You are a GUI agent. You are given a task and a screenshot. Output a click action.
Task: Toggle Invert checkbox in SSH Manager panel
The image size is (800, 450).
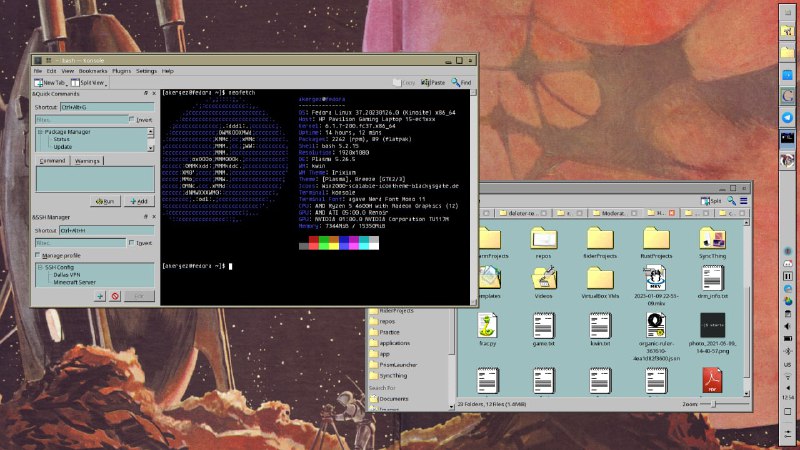(132, 242)
